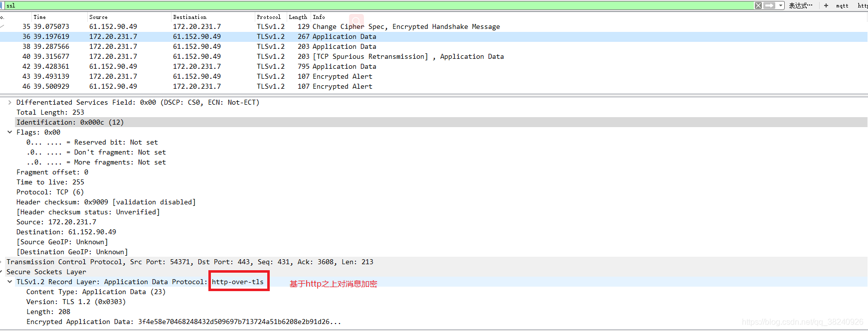Select packet 38 Application Data row

pyautogui.click(x=434, y=46)
